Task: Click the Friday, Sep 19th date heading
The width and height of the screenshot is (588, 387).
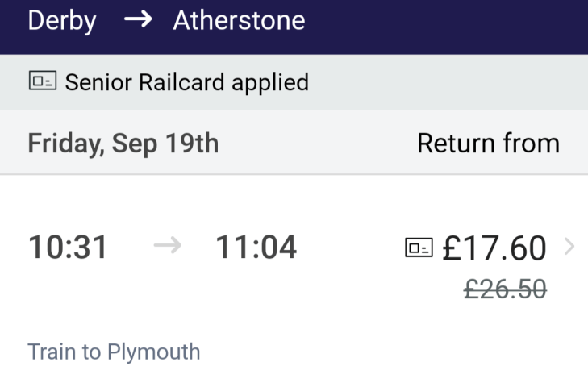Action: (x=123, y=144)
